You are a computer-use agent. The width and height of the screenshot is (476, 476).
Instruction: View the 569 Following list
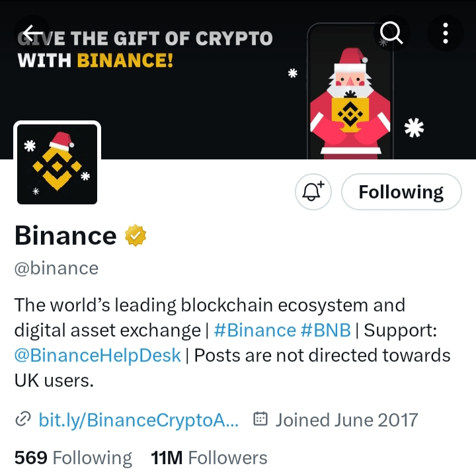coord(73,457)
